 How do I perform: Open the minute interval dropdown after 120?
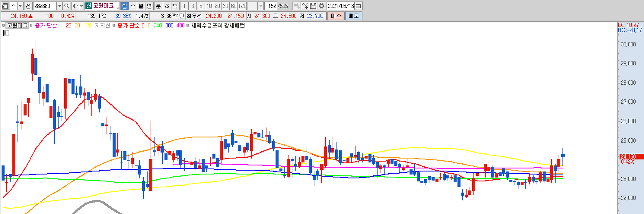260,6
